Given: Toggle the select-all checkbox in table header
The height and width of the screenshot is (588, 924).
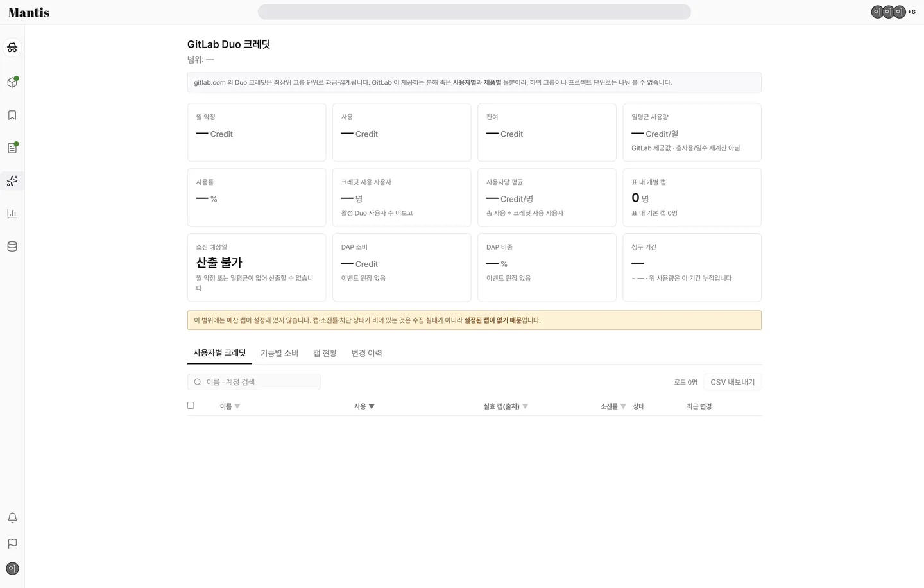Looking at the screenshot, I should pos(191,406).
